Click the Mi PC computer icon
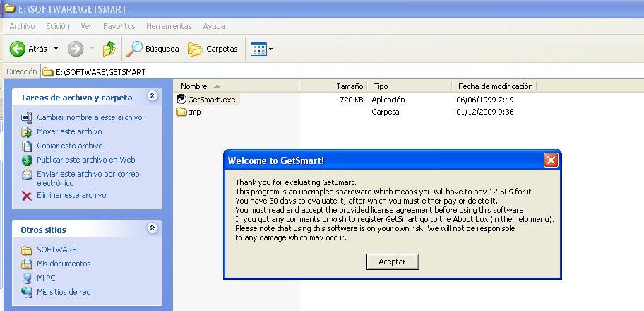The height and width of the screenshot is (311, 644). 27,278
